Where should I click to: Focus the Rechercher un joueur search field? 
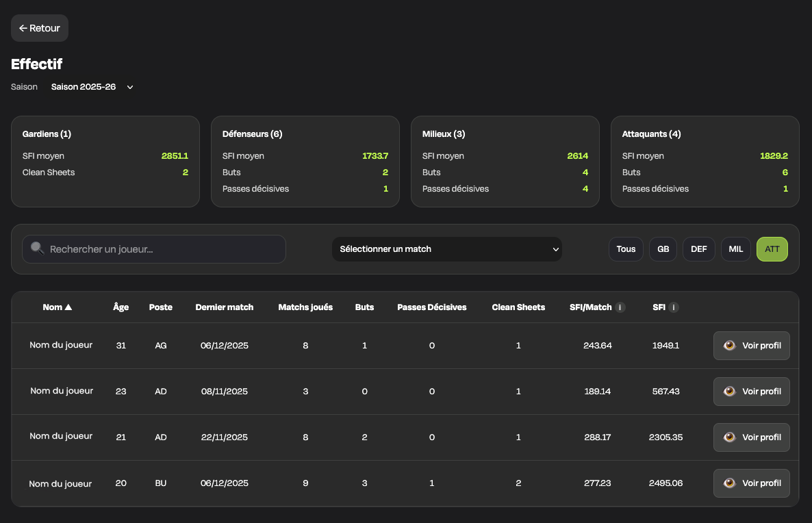[164, 249]
